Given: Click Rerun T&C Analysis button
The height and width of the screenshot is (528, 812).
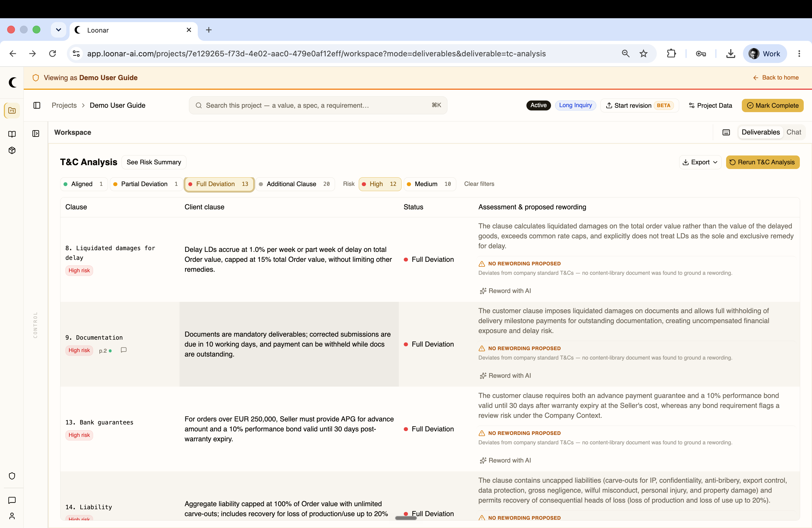Looking at the screenshot, I should (763, 162).
